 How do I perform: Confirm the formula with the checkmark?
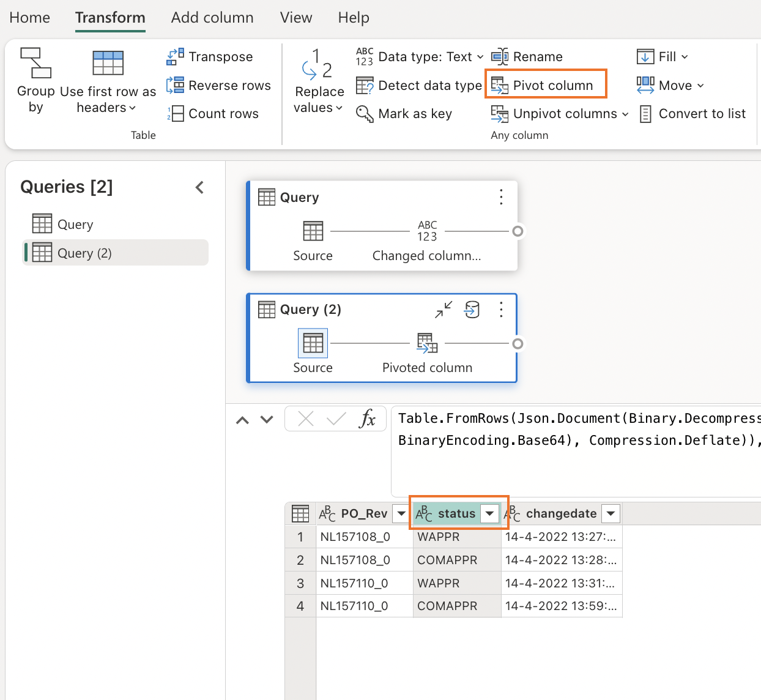336,419
